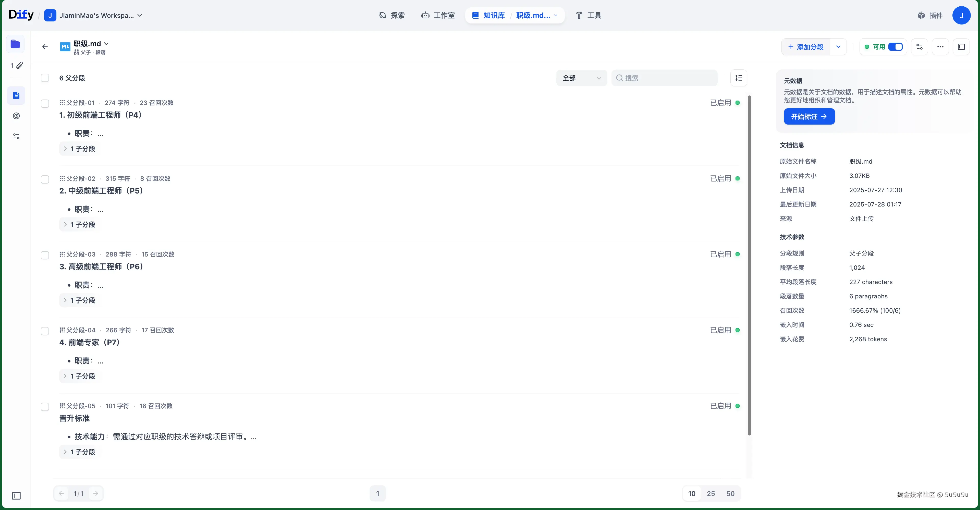Open the settings sliders icon in left sidebar
Image resolution: width=980 pixels, height=510 pixels.
tap(16, 136)
